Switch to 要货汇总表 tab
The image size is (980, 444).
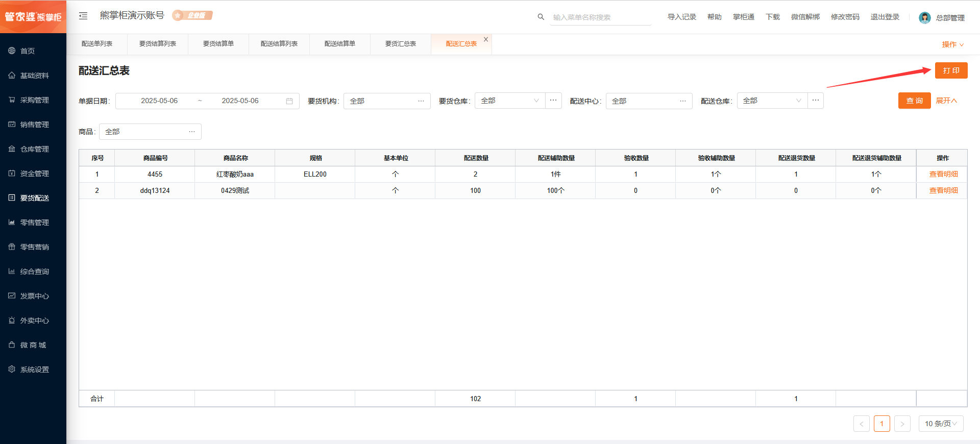[x=401, y=44]
